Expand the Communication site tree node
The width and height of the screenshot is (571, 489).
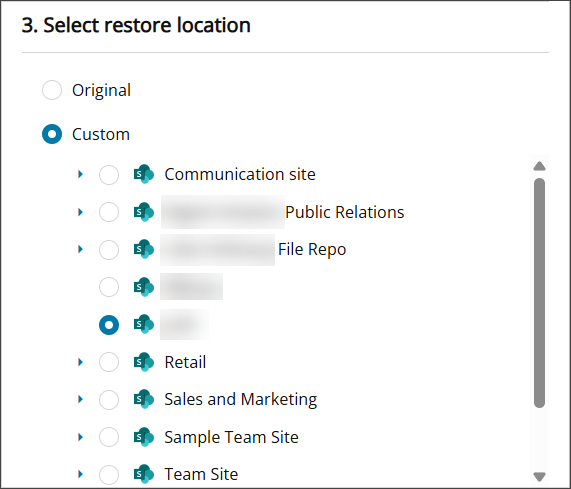click(80, 174)
